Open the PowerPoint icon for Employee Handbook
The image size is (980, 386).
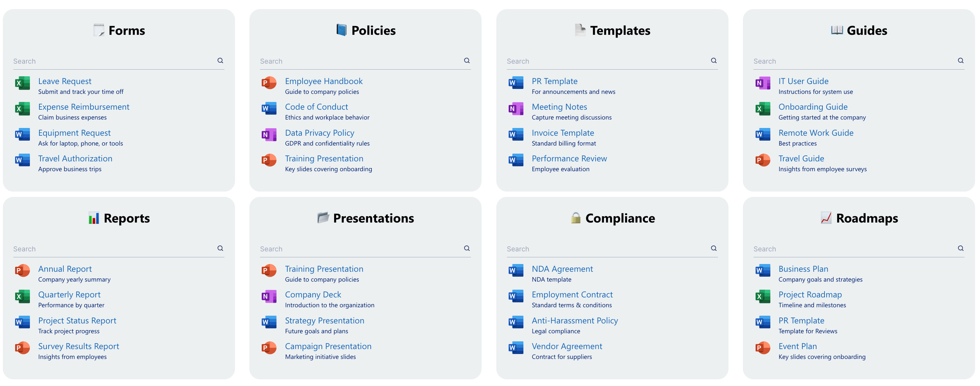click(269, 83)
